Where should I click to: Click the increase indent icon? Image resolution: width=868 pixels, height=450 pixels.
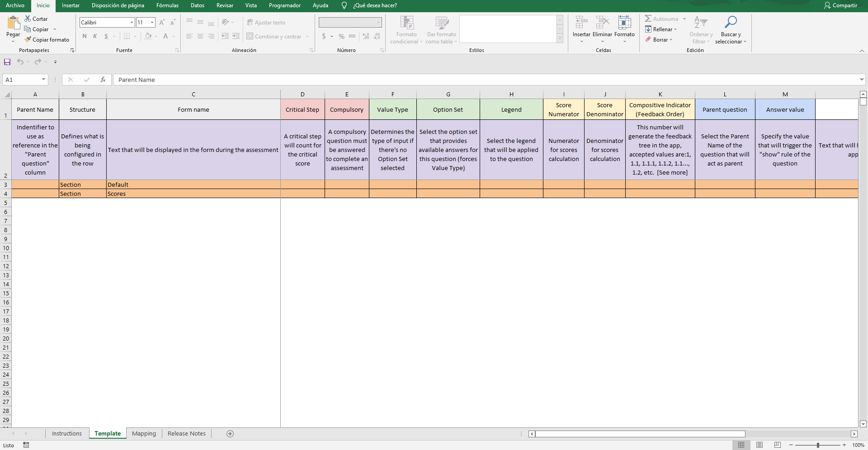236,36
